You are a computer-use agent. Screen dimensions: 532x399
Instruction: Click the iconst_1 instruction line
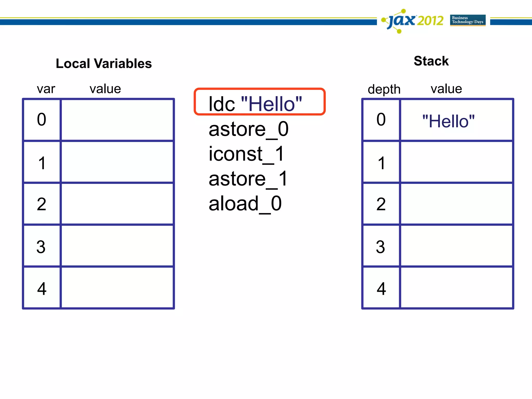point(246,154)
